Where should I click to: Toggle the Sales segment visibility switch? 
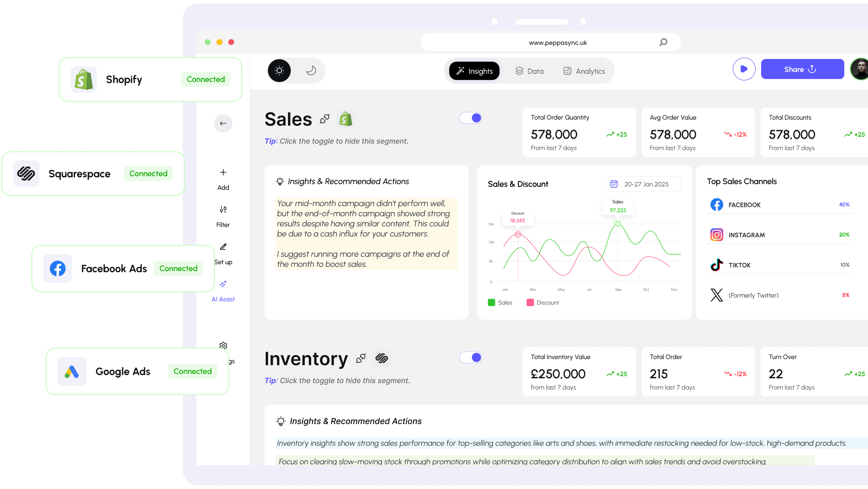pos(471,118)
